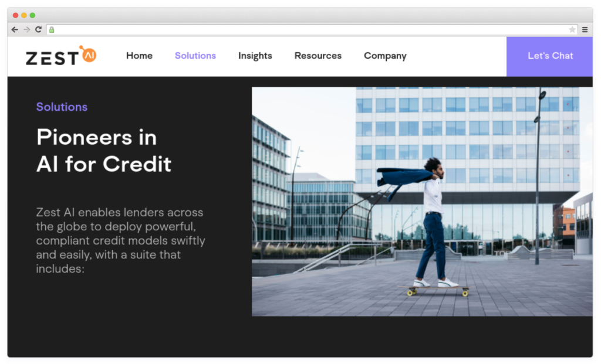Reload the page with refresh icon
Screen dimensions: 601x364
click(38, 29)
